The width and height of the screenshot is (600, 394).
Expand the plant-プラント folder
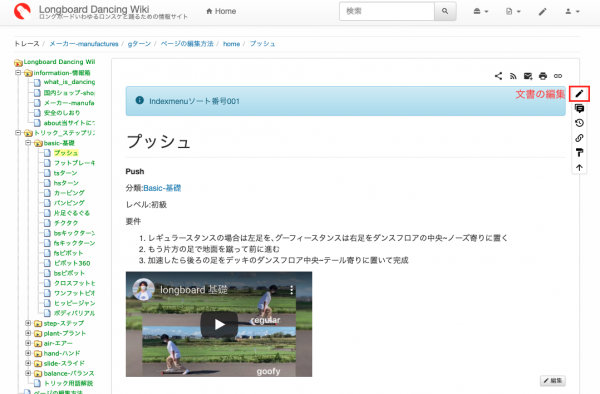[x=28, y=333]
